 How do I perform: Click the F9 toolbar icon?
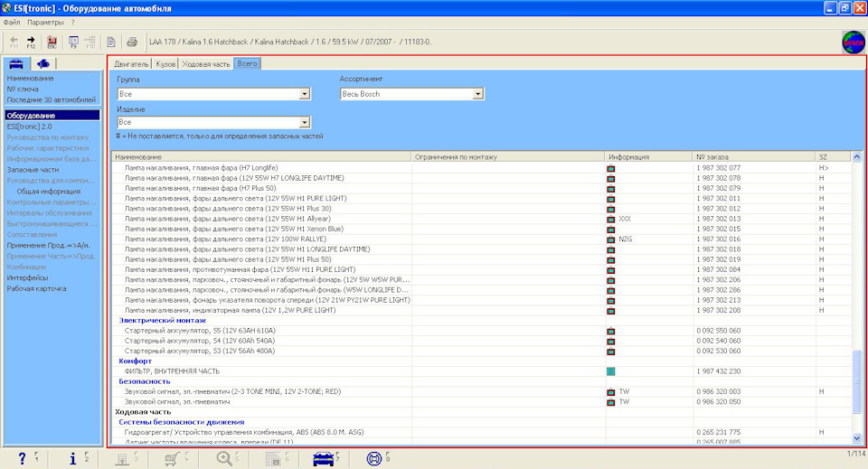(73, 42)
